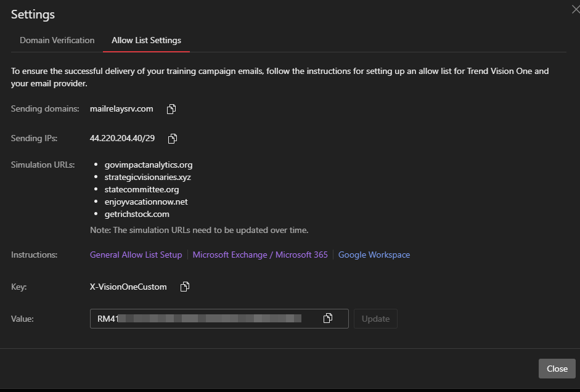Click the govimpactanalytics.org simulation URL

149,165
